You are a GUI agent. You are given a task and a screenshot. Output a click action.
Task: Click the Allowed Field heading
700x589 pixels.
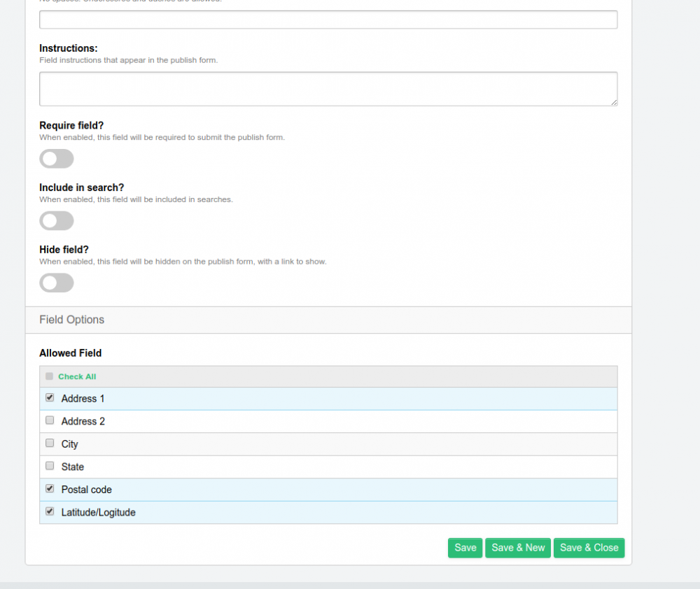pyautogui.click(x=71, y=353)
